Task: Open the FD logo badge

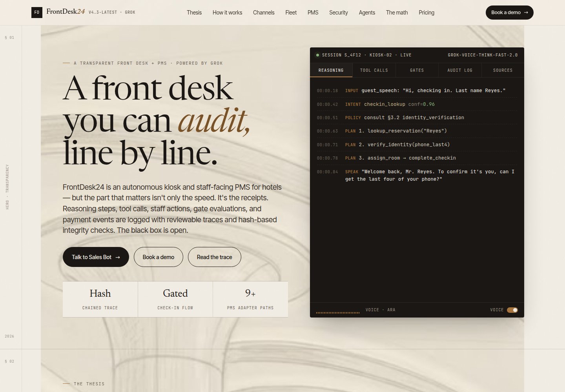Action: point(37,13)
